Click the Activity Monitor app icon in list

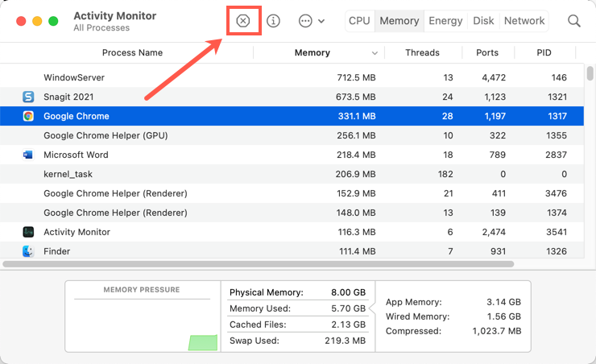[28, 232]
